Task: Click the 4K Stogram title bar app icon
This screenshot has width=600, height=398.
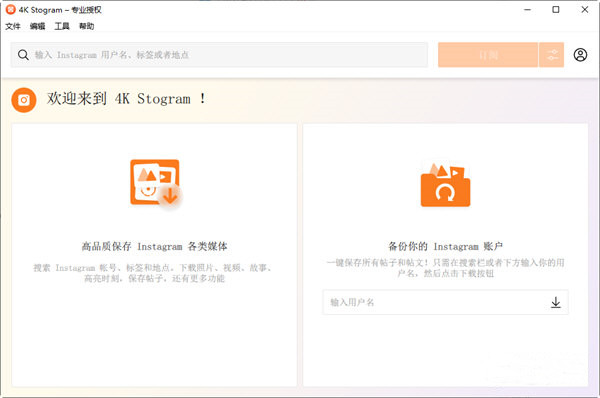Action: 11,10
